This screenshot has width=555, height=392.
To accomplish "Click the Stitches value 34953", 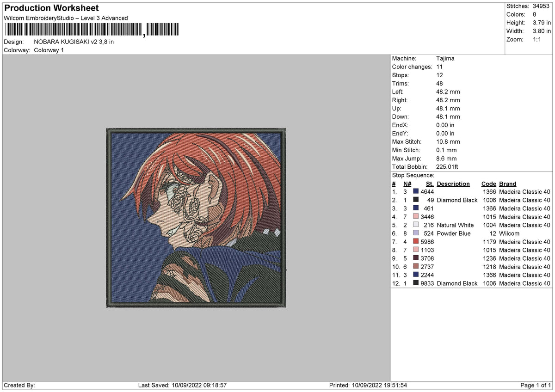I will 541,6.
